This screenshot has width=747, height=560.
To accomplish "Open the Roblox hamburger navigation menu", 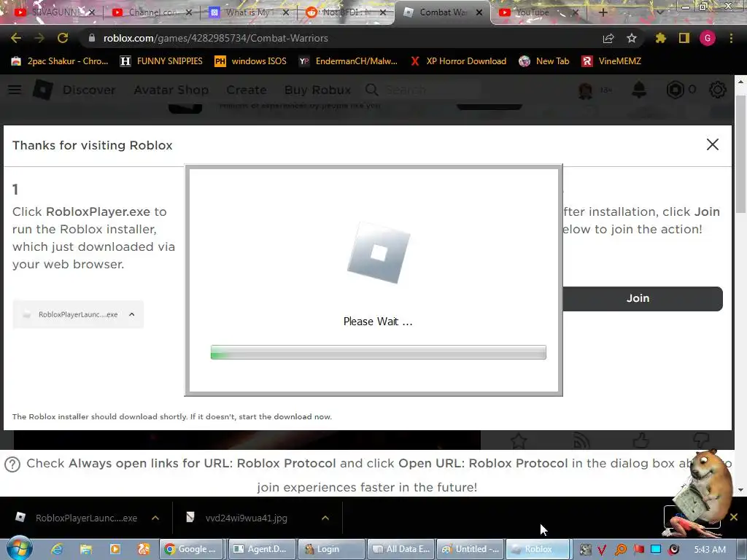I will 15,90.
